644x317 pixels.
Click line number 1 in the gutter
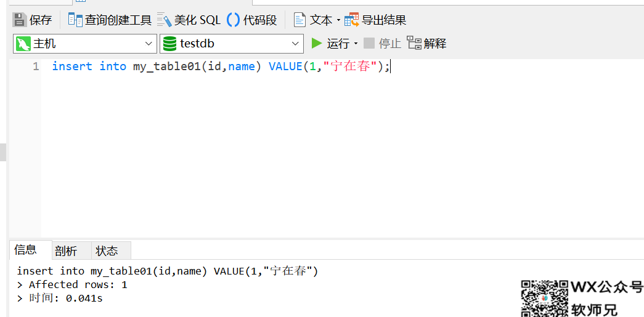point(36,66)
